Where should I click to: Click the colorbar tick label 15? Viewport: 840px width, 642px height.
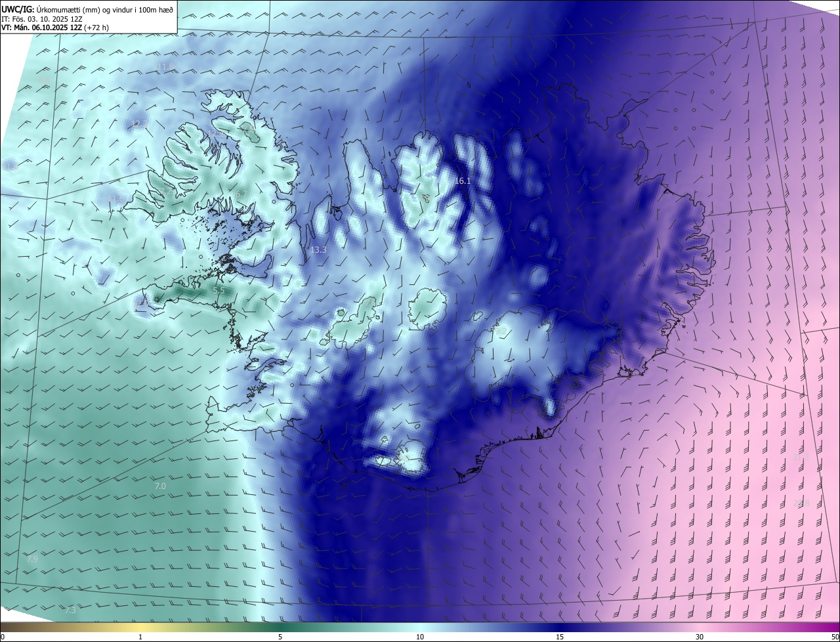point(560,637)
